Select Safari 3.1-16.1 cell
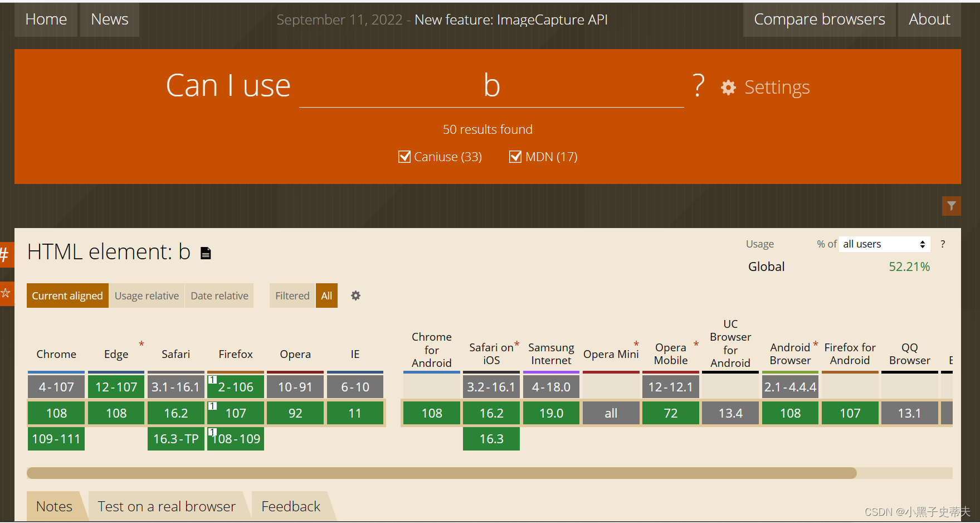This screenshot has height=523, width=980. pyautogui.click(x=175, y=387)
